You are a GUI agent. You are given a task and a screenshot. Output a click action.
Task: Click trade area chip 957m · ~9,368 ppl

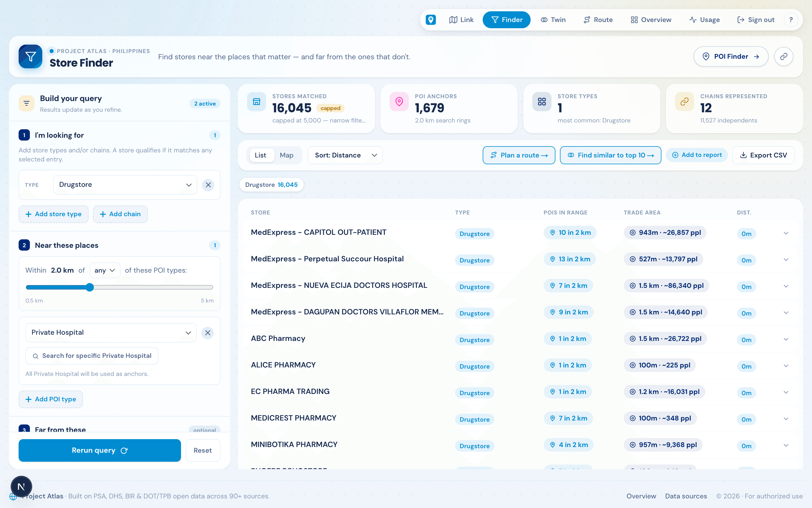[x=663, y=445]
